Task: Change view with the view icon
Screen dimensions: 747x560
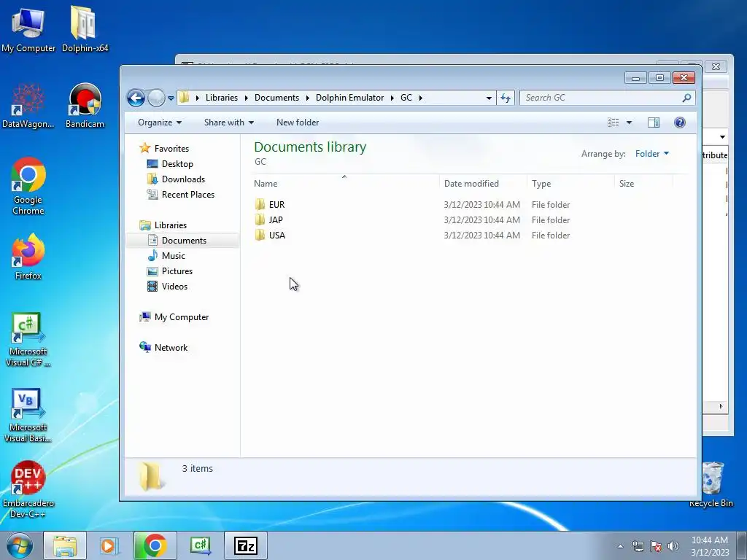Action: click(613, 122)
